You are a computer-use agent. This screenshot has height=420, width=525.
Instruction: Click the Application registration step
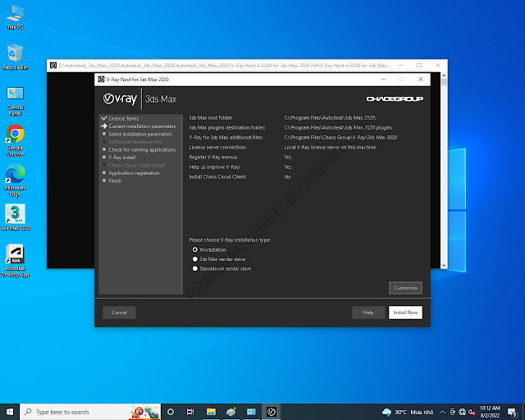(x=134, y=173)
